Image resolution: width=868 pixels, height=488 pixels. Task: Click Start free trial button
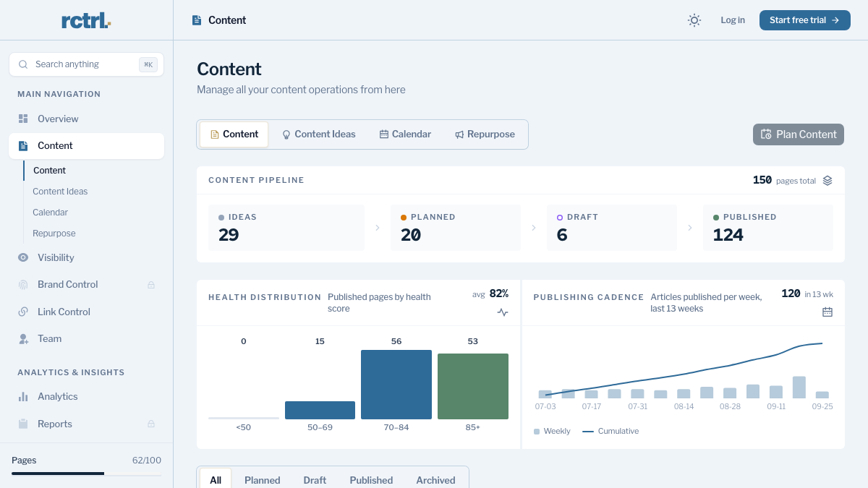point(804,20)
